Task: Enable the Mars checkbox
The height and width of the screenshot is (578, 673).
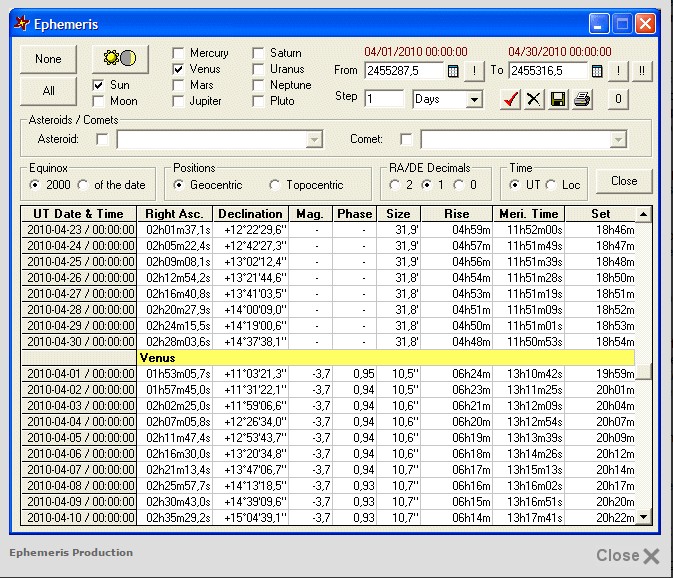Action: [178, 85]
